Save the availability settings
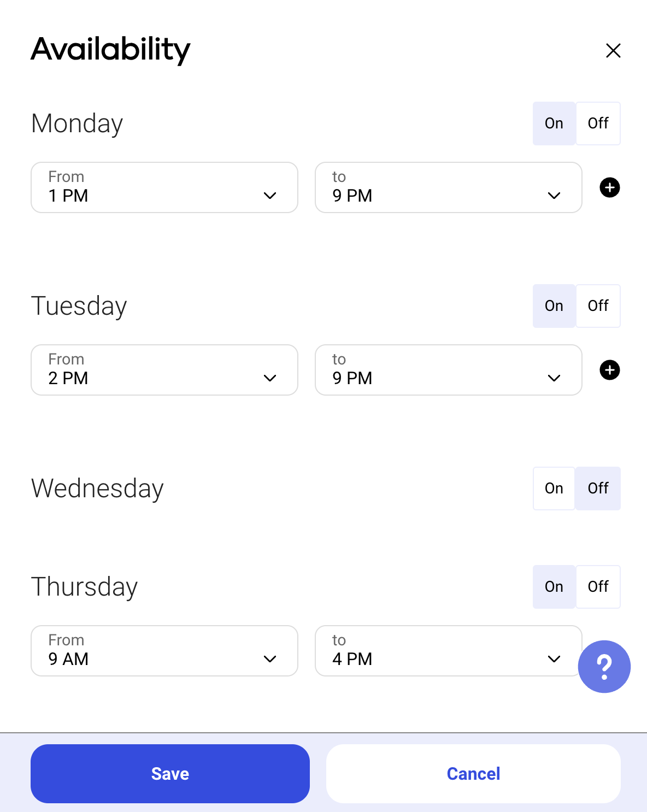647x812 pixels. 170,774
